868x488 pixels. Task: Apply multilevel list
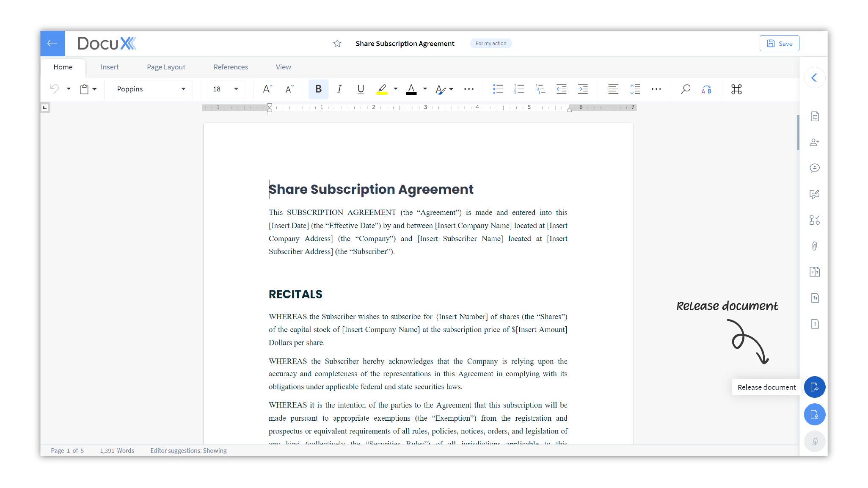coord(540,89)
